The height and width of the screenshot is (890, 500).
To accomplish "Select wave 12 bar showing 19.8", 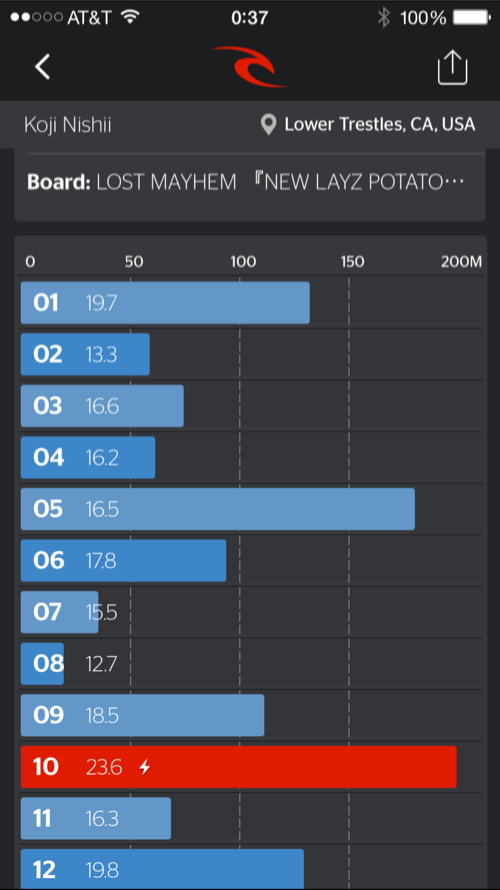I will 162,869.
